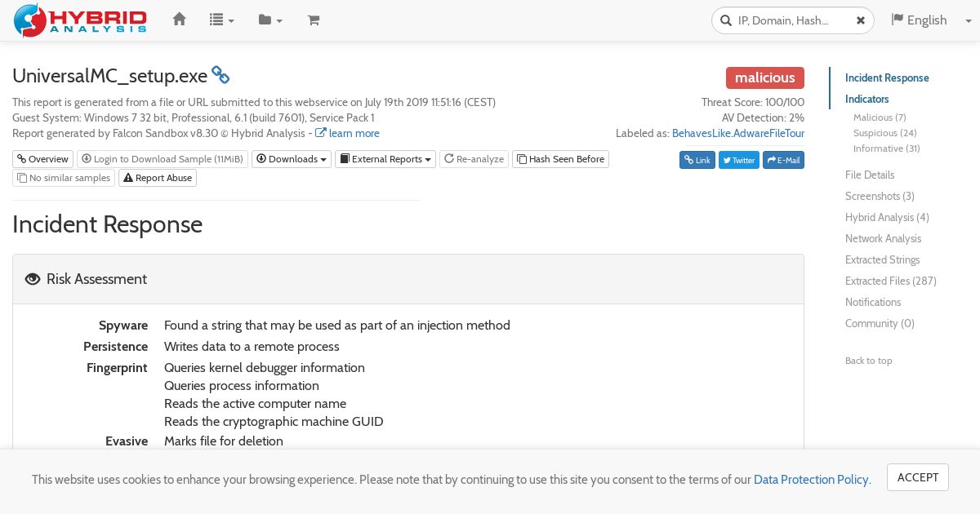
Task: Accept the cookie notice
Action: 918,477
